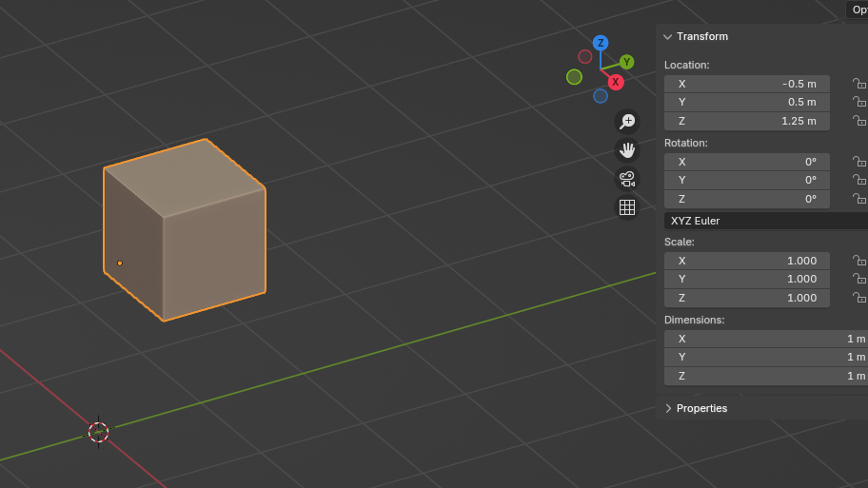Toggle lock for Location X
Image resolution: width=868 pixels, height=488 pixels.
(858, 84)
